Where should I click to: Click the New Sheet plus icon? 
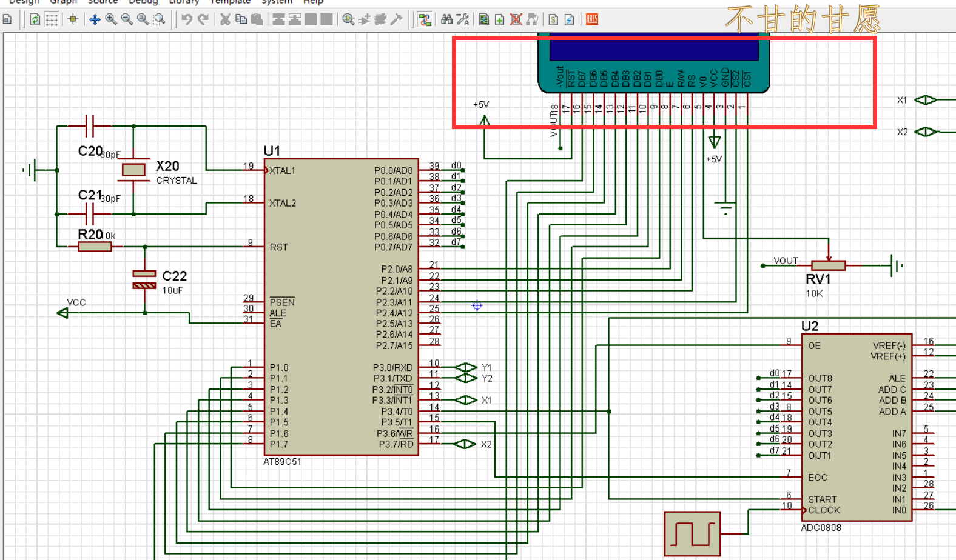500,19
